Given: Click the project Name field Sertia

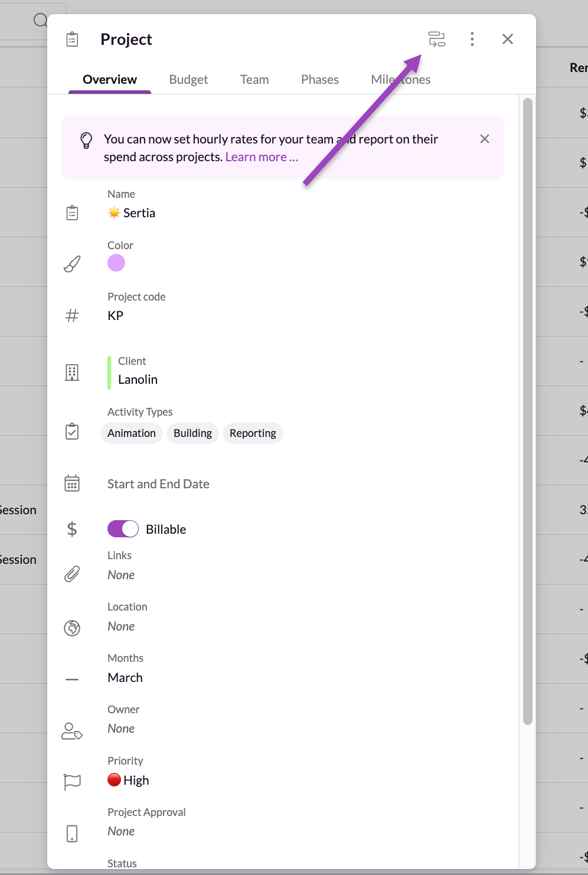Looking at the screenshot, I should click(x=139, y=213).
